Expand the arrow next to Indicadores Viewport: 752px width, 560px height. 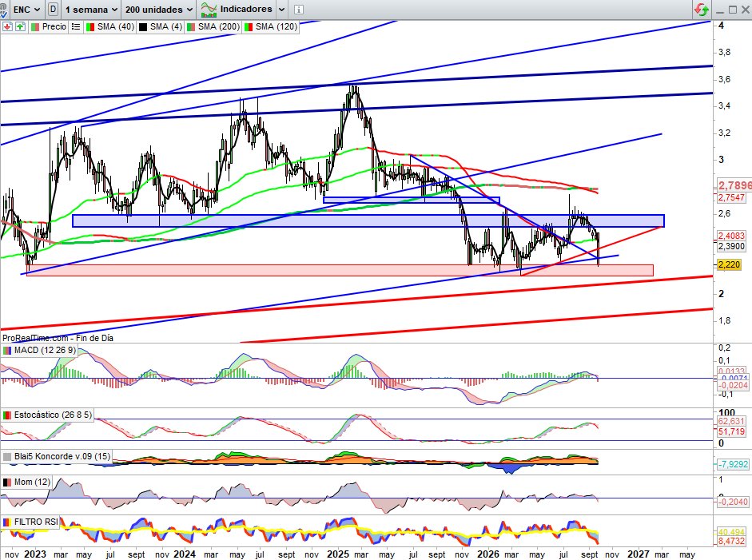click(282, 9)
